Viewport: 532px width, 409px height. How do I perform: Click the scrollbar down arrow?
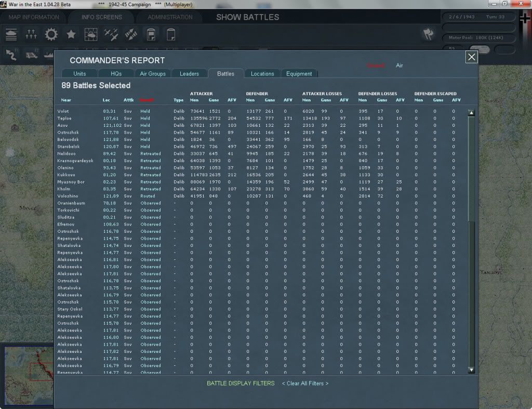(471, 370)
